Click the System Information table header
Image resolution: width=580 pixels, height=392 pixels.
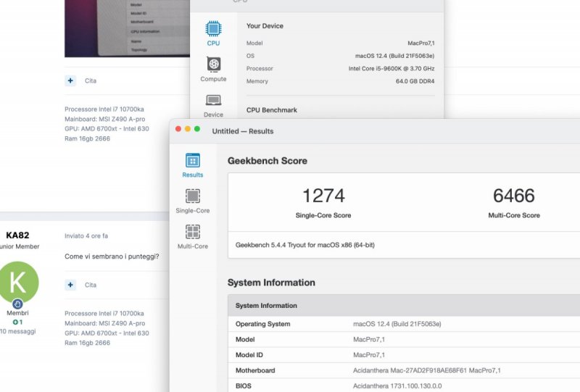404,306
